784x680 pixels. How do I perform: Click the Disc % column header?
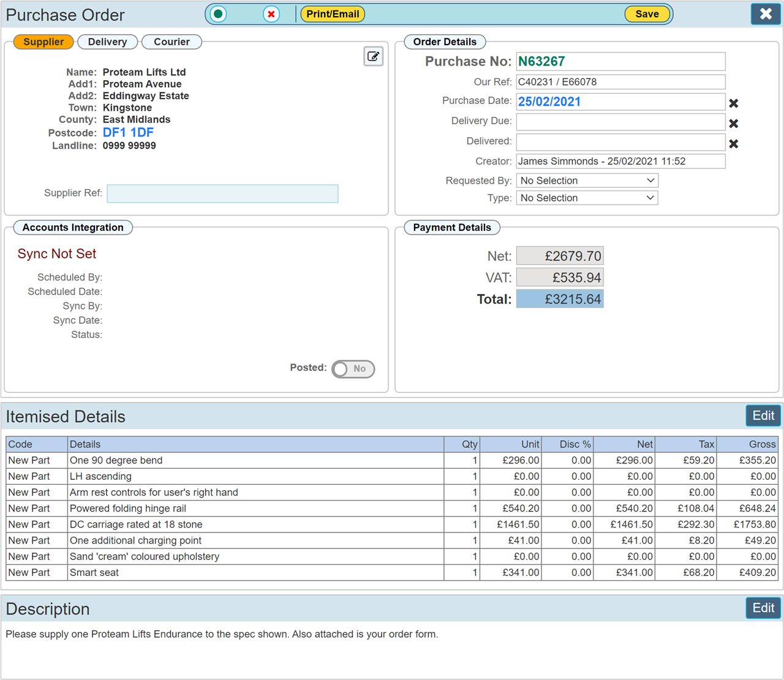coord(568,444)
